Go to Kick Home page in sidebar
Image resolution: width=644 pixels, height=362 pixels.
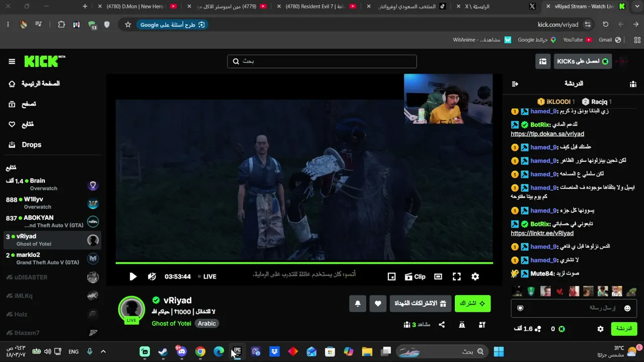coord(34,83)
